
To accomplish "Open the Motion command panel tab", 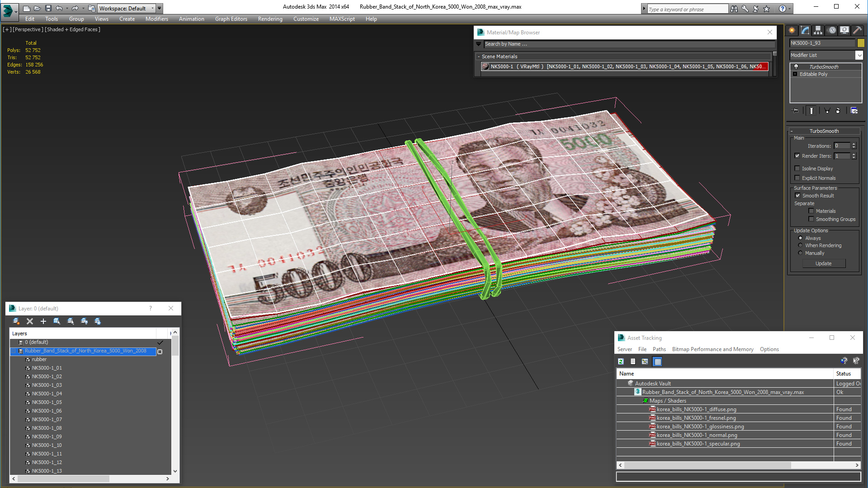I will point(832,30).
